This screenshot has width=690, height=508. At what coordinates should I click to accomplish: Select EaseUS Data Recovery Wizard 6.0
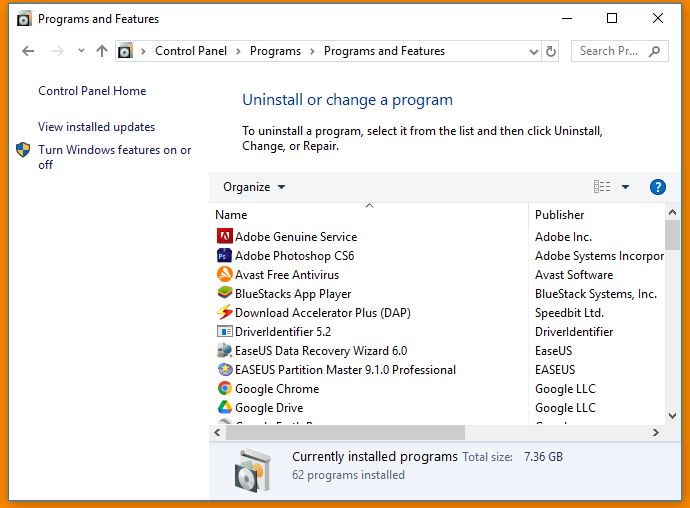pyautogui.click(x=321, y=350)
